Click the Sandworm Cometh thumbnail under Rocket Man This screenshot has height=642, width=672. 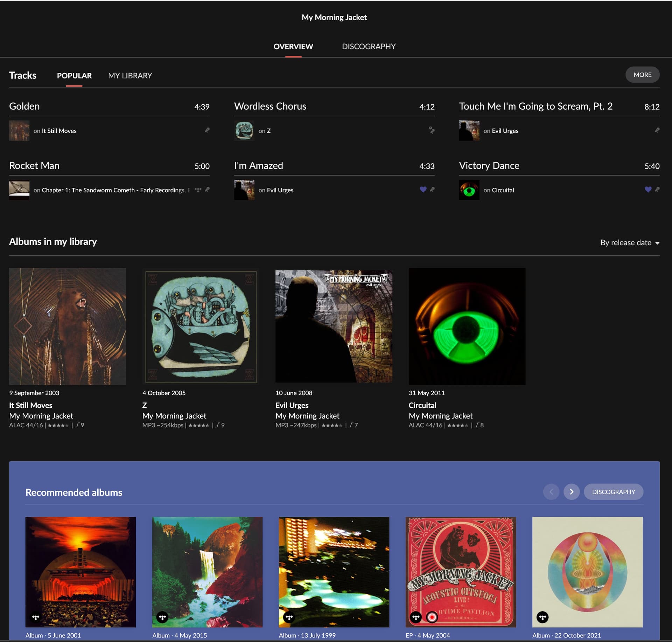pos(19,190)
